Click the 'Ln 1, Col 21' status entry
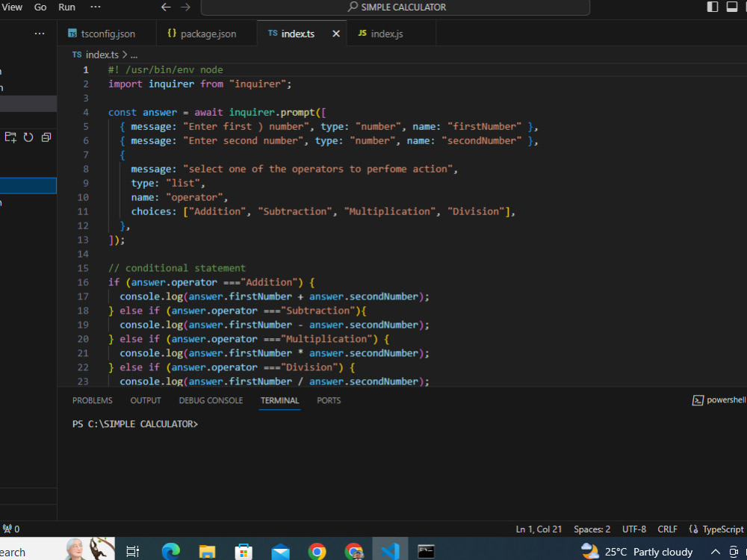747x560 pixels. coord(539,529)
